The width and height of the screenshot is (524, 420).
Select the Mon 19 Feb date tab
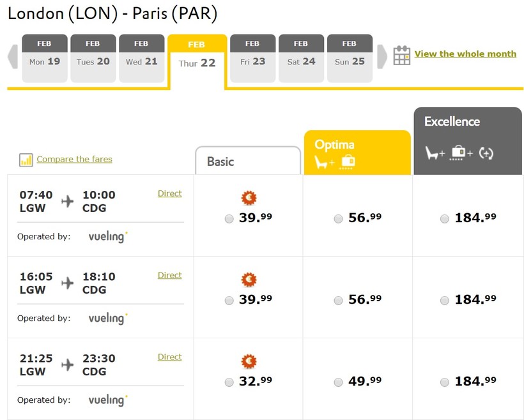(45, 59)
